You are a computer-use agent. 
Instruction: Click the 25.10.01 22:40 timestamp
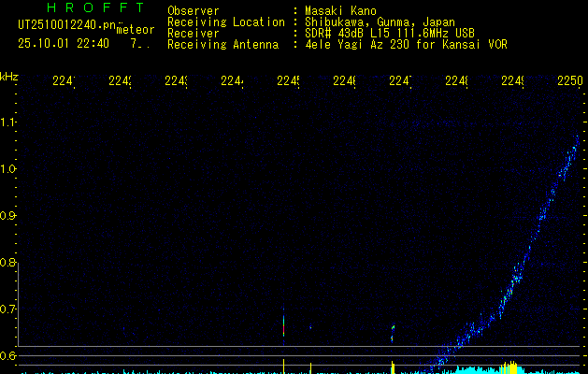pos(64,43)
